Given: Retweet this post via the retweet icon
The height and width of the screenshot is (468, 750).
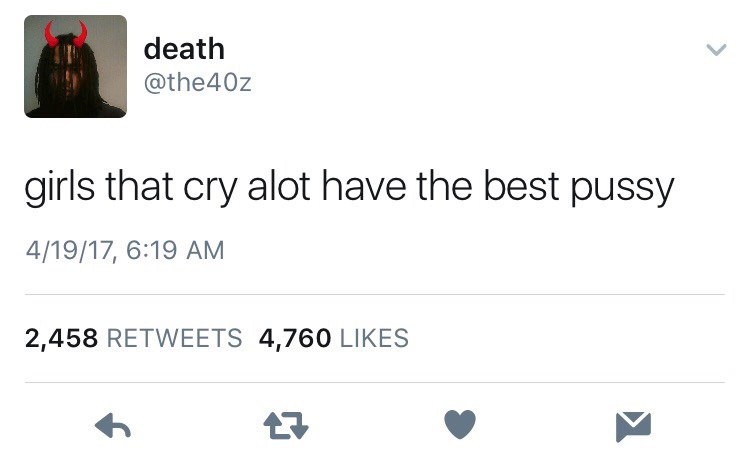Looking at the screenshot, I should pos(286,425).
